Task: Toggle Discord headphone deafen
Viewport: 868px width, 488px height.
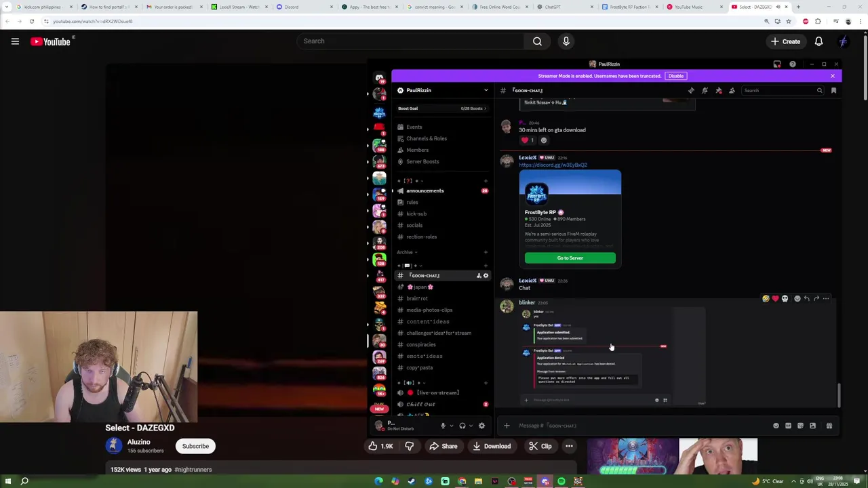Action: coord(462,426)
